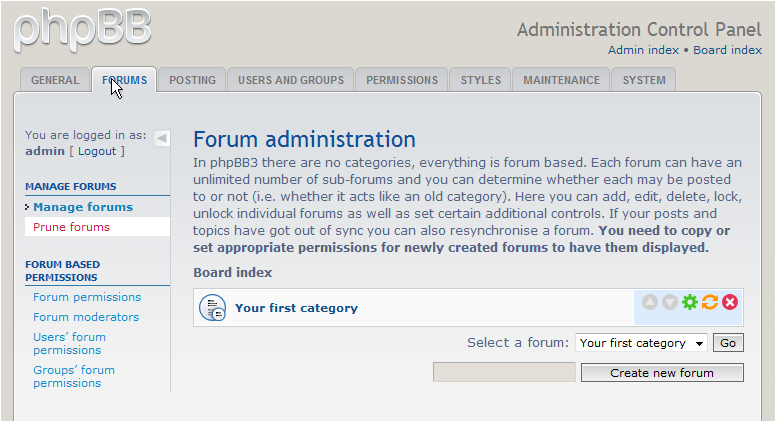
Task: Go to the Board index link
Action: [x=728, y=50]
